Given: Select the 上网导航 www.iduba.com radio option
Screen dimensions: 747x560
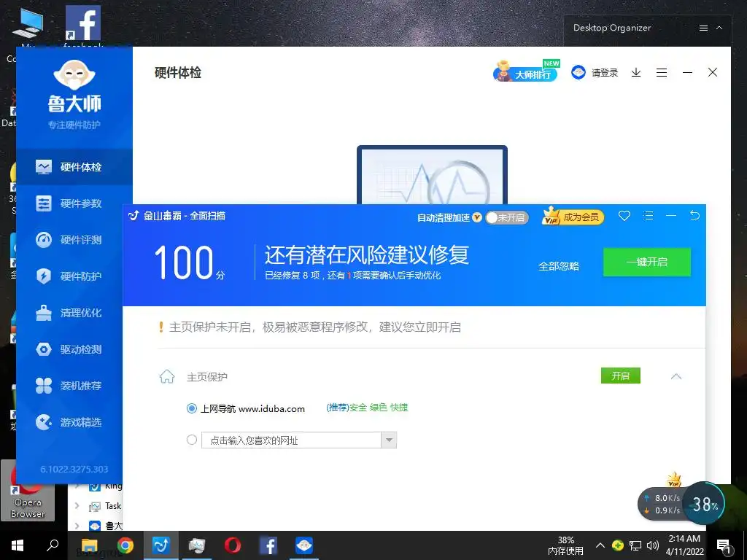Looking at the screenshot, I should click(192, 408).
